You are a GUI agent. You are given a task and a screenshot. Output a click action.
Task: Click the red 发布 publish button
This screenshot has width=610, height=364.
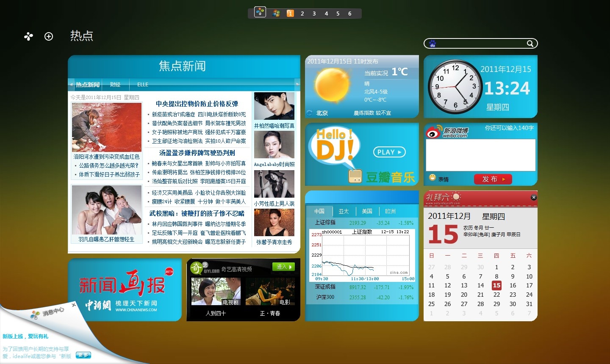493,179
